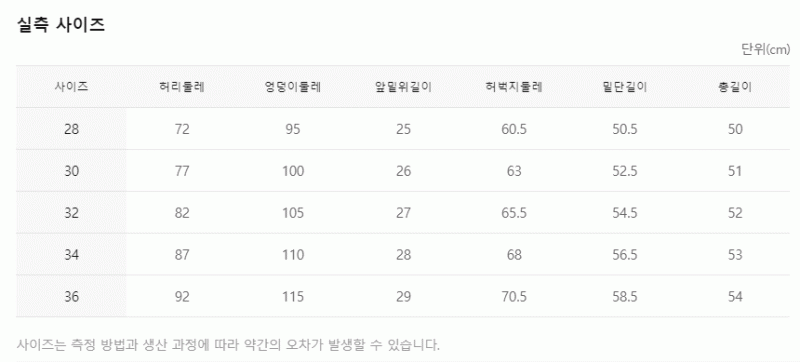
Task: Click the 실측 사이즈 heading
Action: pyautogui.click(x=61, y=24)
